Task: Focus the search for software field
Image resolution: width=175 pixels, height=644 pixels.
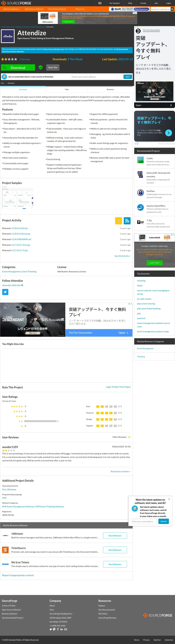Action: 161,9
